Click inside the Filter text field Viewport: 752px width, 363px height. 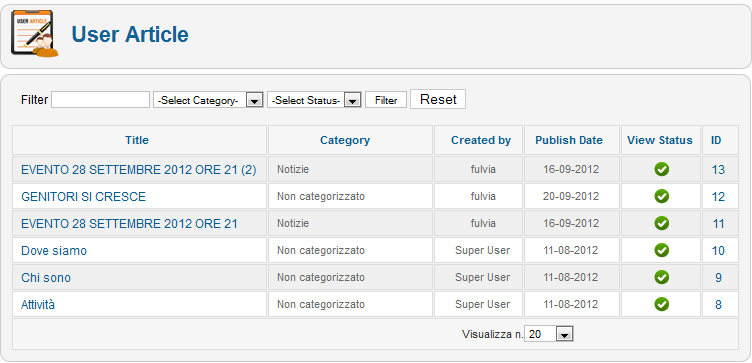pos(100,100)
